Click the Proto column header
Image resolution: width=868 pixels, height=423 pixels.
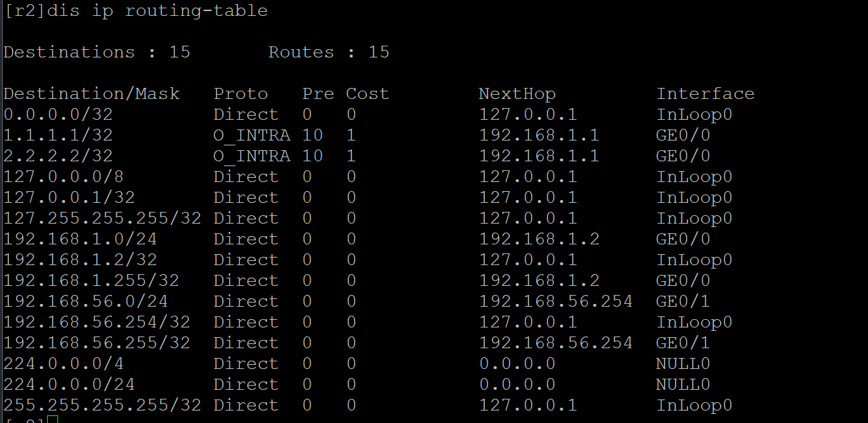click(240, 94)
